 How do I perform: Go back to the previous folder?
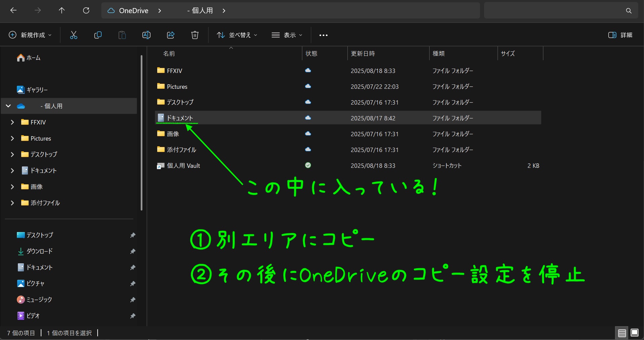point(13,10)
